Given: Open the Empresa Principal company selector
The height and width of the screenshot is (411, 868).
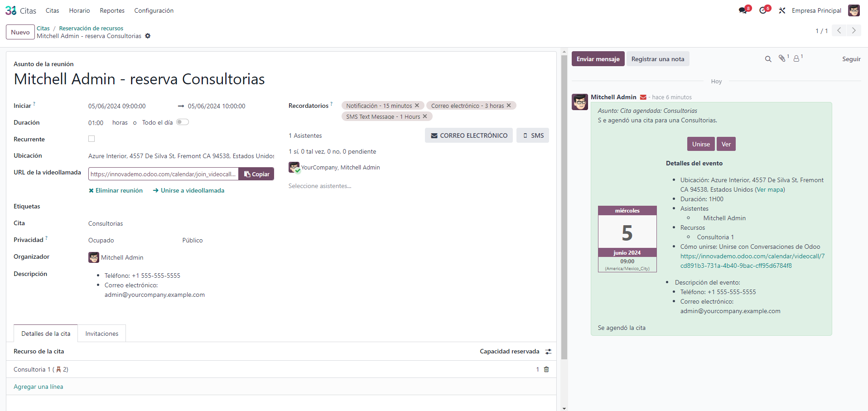Looking at the screenshot, I should click(x=816, y=10).
